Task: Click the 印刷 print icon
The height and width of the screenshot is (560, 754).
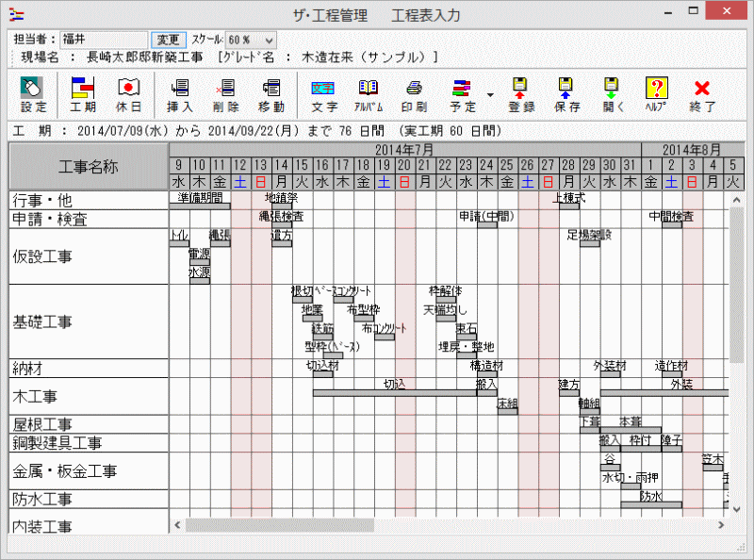Action: [x=414, y=95]
